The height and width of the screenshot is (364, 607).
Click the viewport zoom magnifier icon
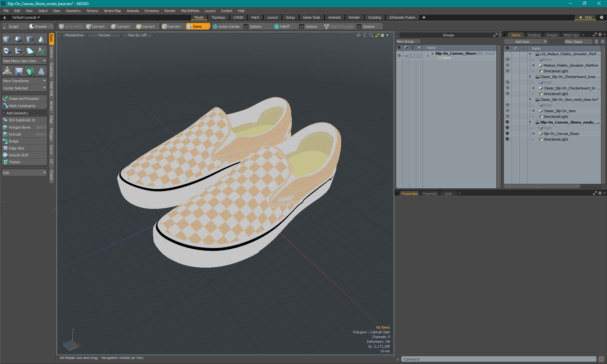pos(371,35)
